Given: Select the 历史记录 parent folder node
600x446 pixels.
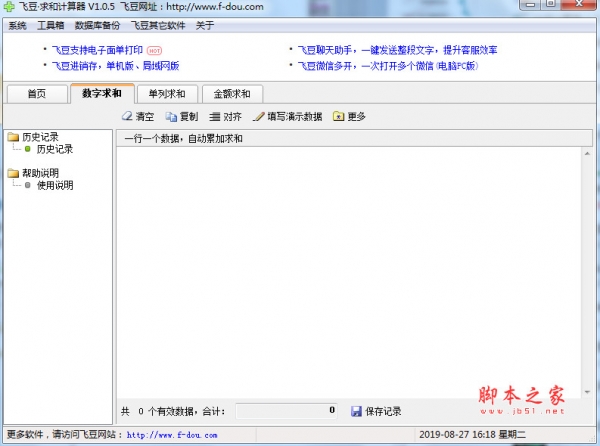Looking at the screenshot, I should tap(40, 137).
